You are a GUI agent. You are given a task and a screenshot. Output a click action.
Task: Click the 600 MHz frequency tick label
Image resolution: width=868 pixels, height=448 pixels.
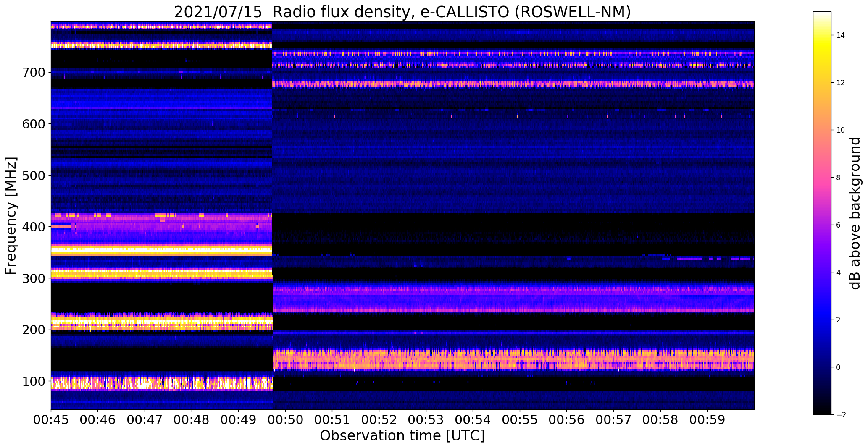(x=33, y=123)
